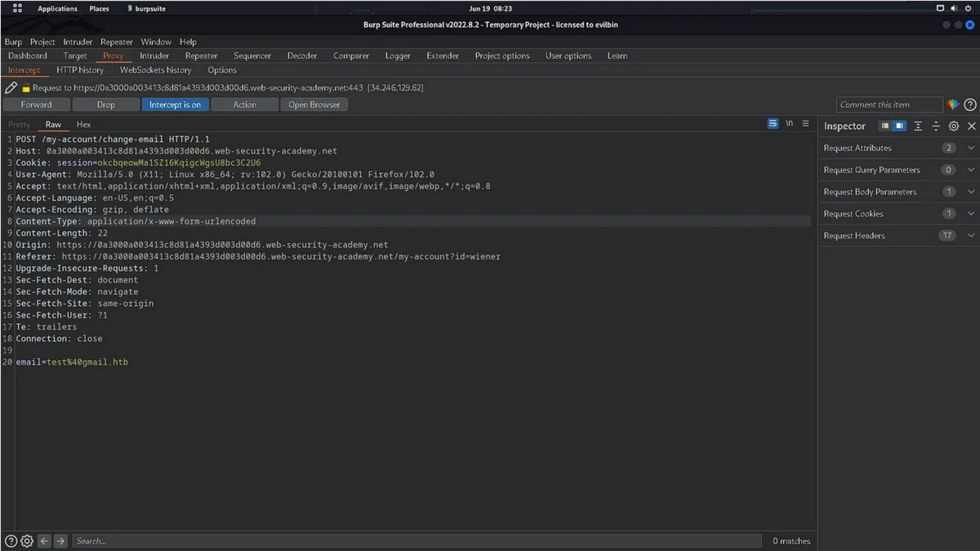This screenshot has width=980, height=551.
Task: Open User options tab
Action: (568, 56)
